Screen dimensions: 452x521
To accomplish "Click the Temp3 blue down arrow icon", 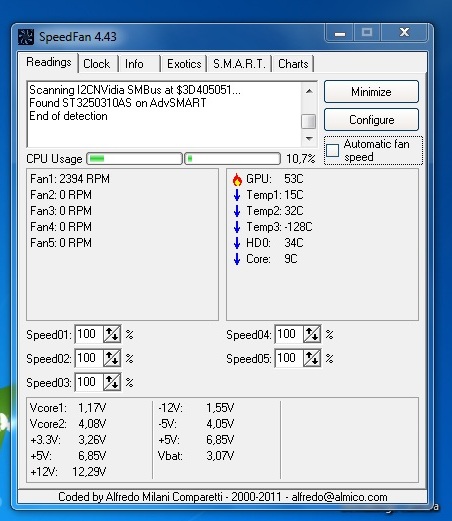I will click(237, 227).
